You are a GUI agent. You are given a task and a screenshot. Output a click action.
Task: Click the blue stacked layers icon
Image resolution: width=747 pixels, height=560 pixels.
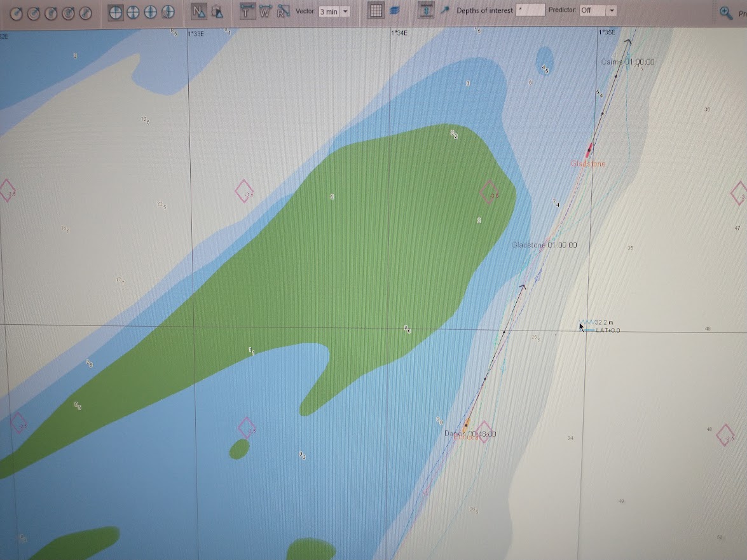[x=395, y=11]
